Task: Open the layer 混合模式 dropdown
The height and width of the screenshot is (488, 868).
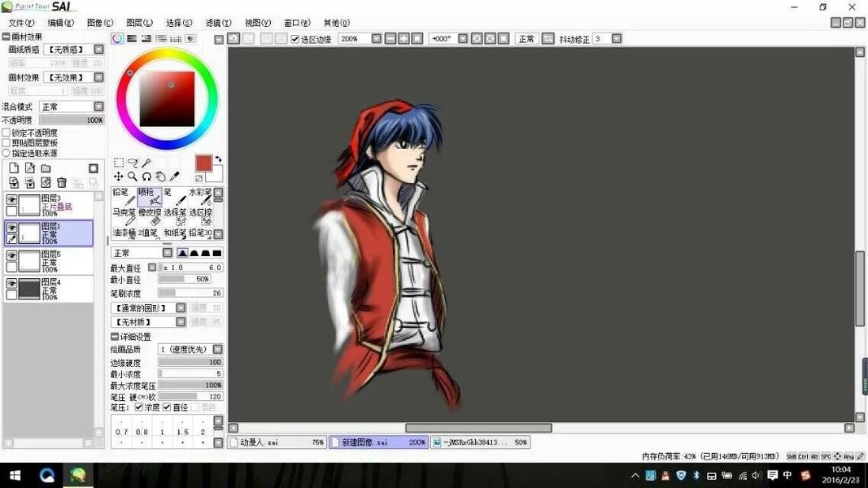Action: [x=98, y=107]
